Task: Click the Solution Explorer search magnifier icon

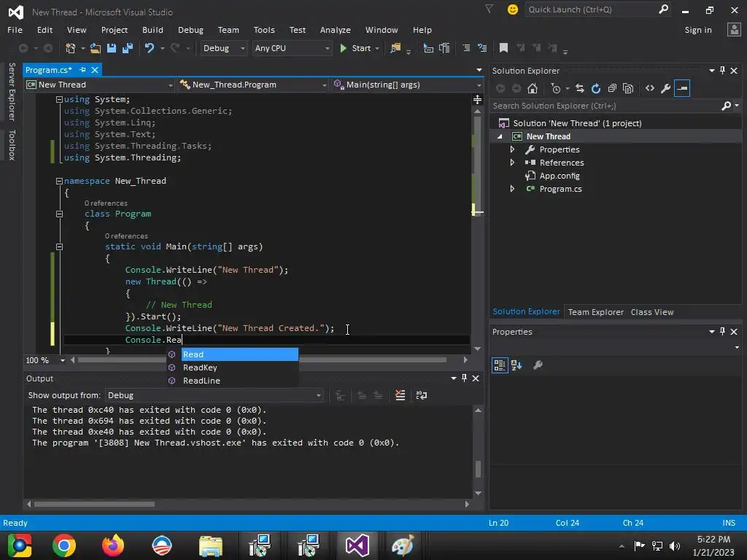Action: (x=727, y=106)
